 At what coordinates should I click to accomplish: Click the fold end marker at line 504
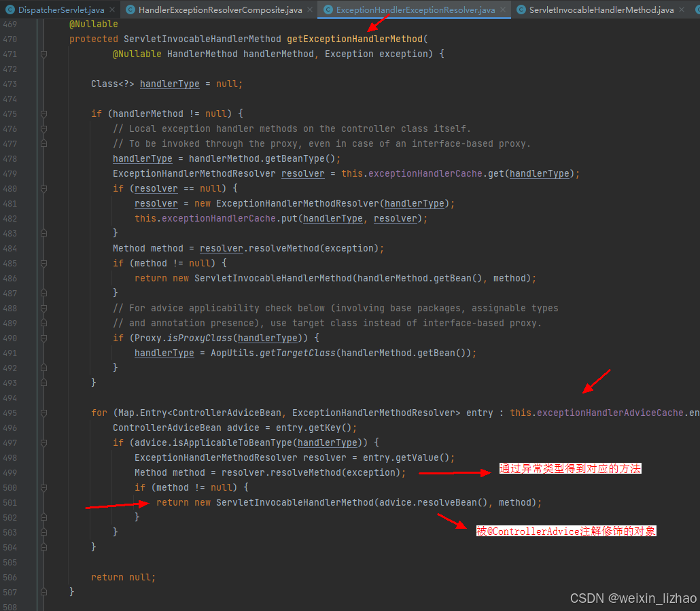(43, 548)
